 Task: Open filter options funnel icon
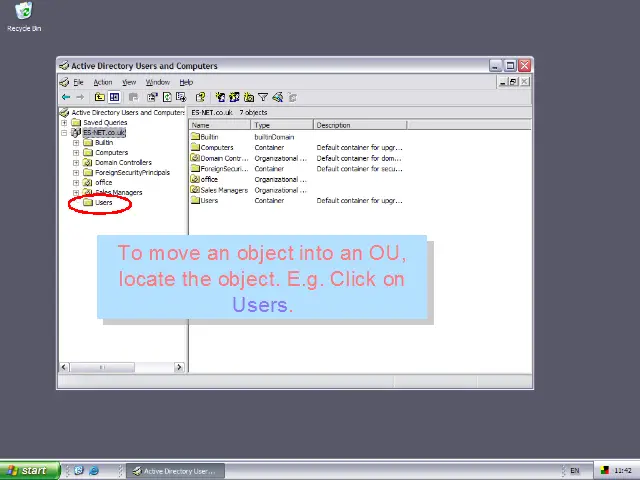point(263,97)
